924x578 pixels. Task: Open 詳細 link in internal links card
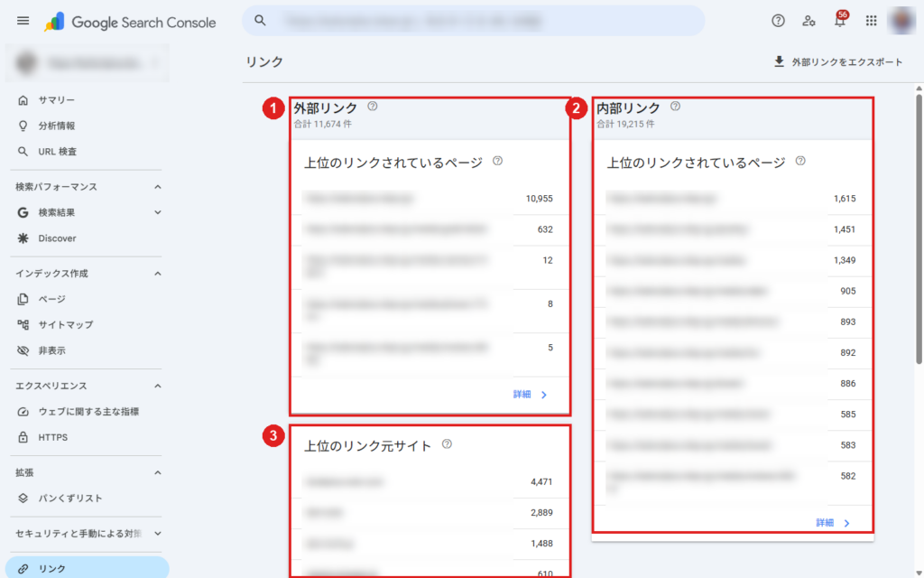[x=833, y=523]
